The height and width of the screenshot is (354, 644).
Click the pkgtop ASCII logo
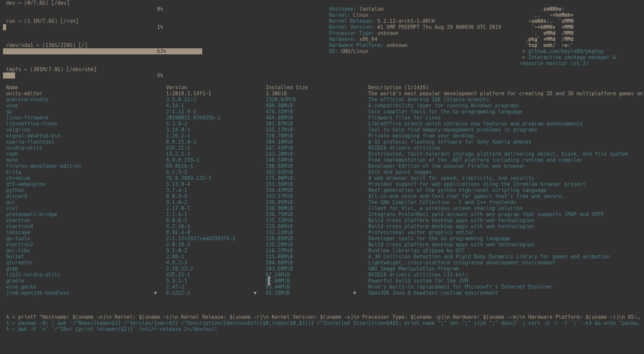550,27
